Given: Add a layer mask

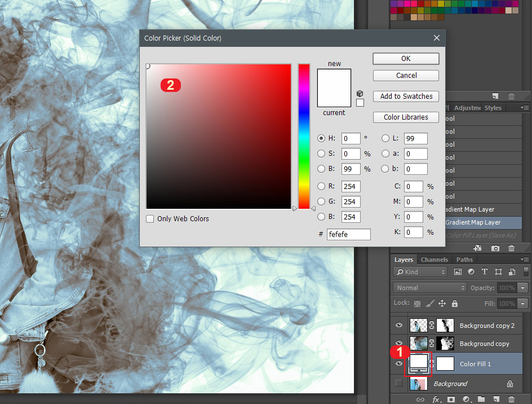Looking at the screenshot, I should pyautogui.click(x=451, y=399).
